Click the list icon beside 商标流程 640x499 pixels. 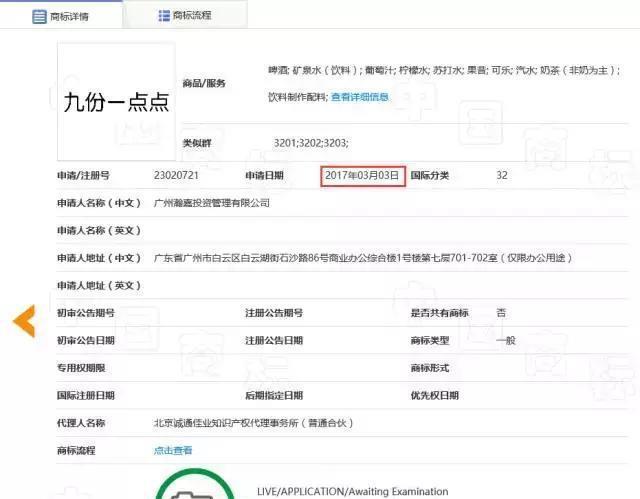click(x=164, y=16)
